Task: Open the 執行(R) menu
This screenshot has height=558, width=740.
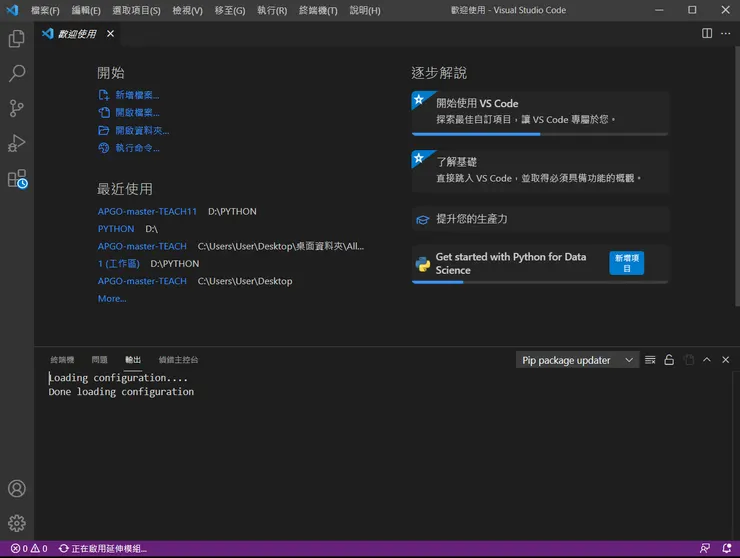Action: tap(272, 10)
